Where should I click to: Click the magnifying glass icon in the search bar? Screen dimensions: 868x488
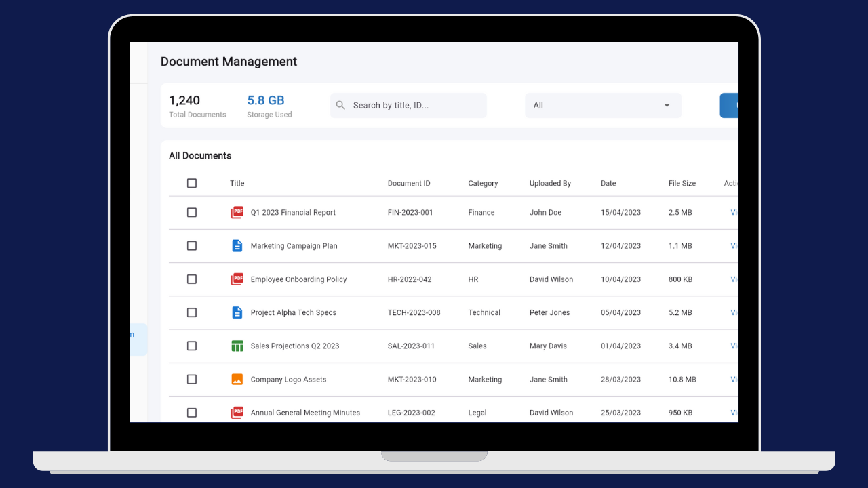point(340,105)
